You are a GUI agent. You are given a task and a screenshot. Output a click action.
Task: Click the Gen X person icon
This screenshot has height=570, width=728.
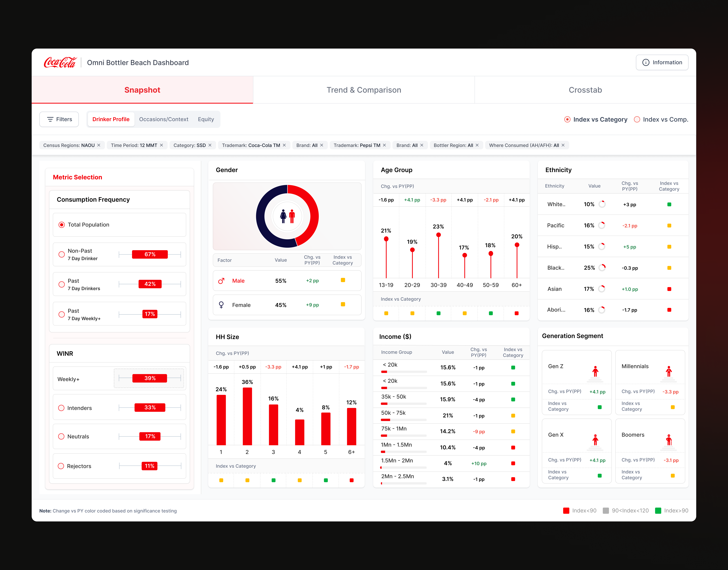tap(595, 440)
